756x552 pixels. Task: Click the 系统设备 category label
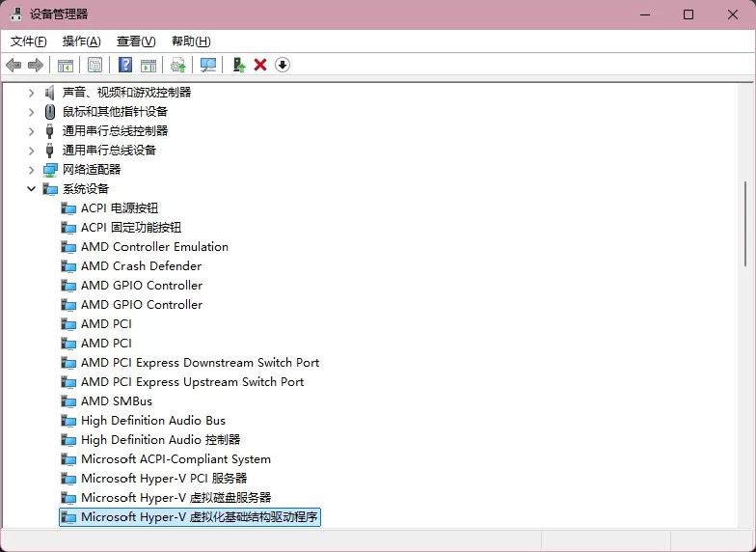pos(86,189)
